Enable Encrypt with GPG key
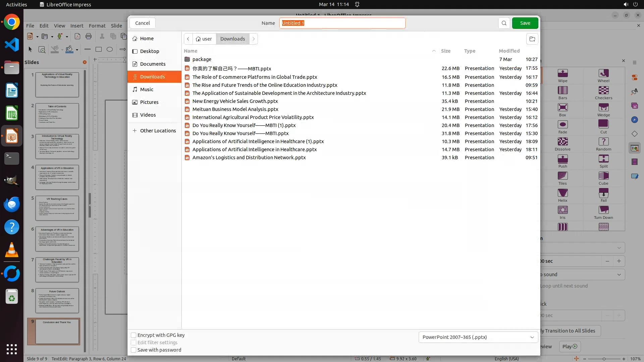 133,335
